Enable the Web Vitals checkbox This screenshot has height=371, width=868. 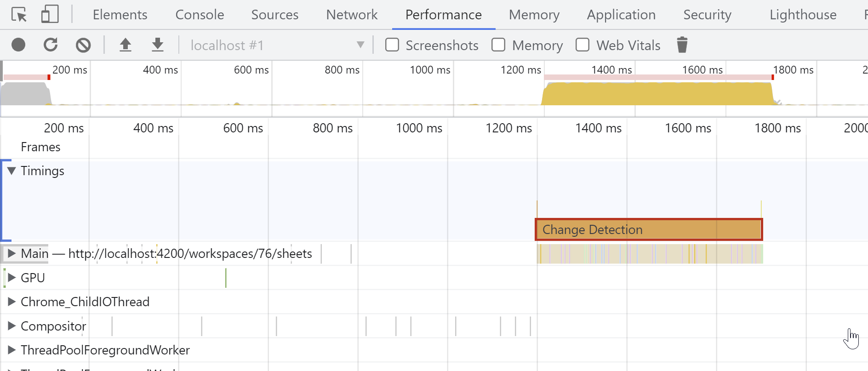point(582,45)
